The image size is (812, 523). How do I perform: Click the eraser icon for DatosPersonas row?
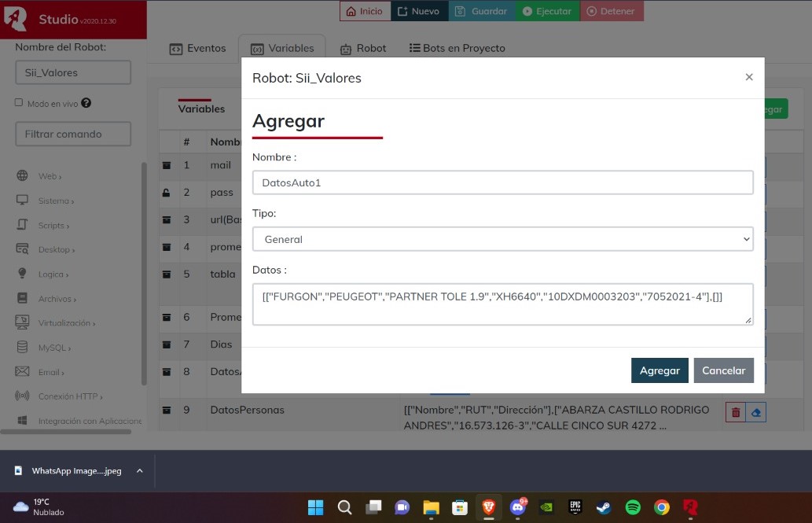tap(755, 412)
